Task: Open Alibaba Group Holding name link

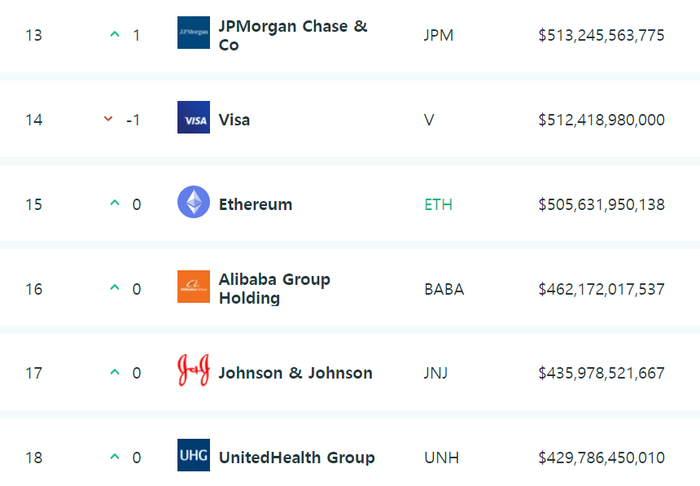Action: [275, 289]
